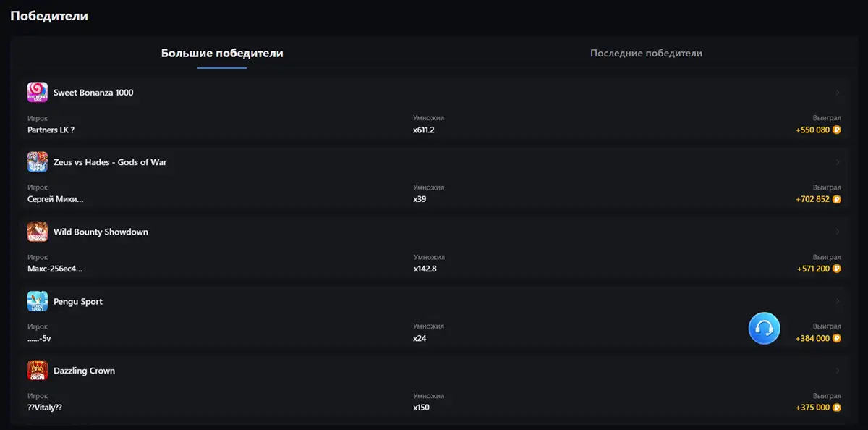Open the Sweet Bonanza 1000 title link
The height and width of the screenshot is (430, 868).
tap(93, 93)
